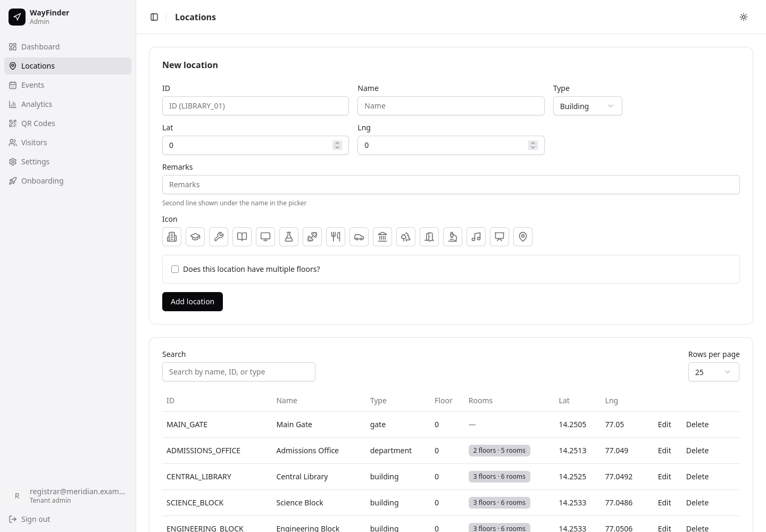Image resolution: width=766 pixels, height=532 pixels.
Task: Sign out of the account
Action: 68,519
